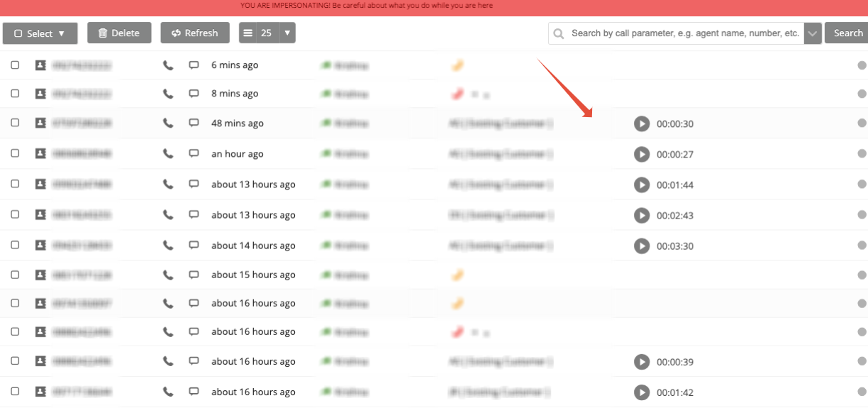Open the message bubble in the 8 mins ago row
The width and height of the screenshot is (868, 408).
pyautogui.click(x=194, y=94)
